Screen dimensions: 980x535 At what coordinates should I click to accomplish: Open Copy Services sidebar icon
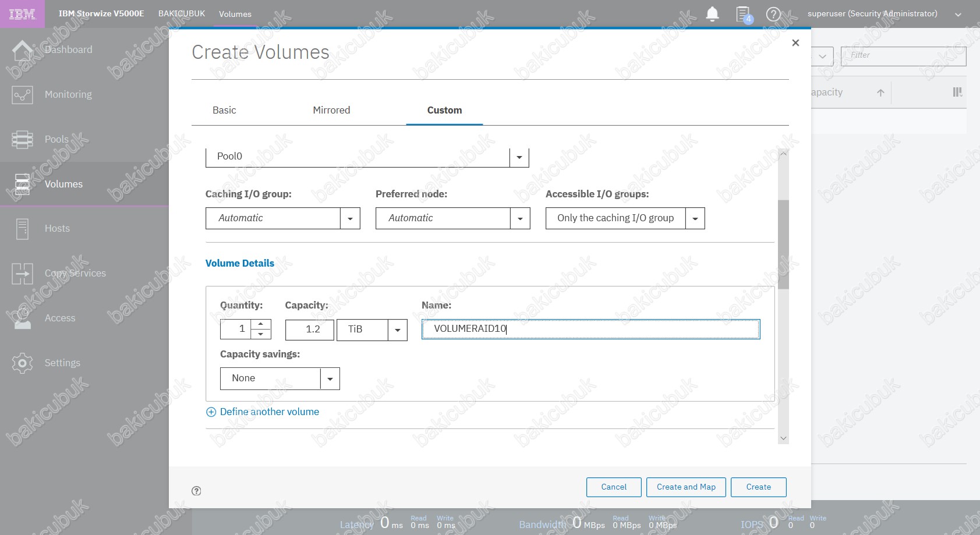(22, 274)
